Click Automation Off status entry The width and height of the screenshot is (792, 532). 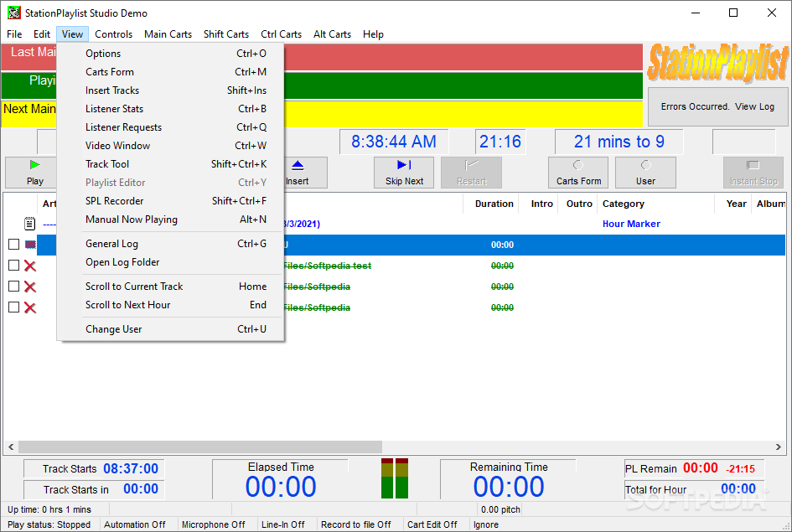[x=134, y=524]
